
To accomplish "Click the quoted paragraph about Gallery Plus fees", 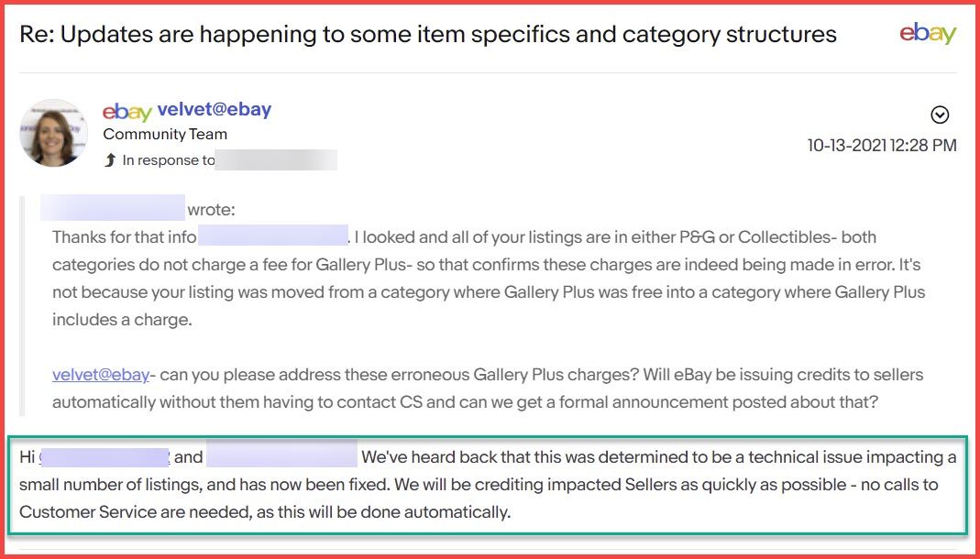I will [x=490, y=278].
